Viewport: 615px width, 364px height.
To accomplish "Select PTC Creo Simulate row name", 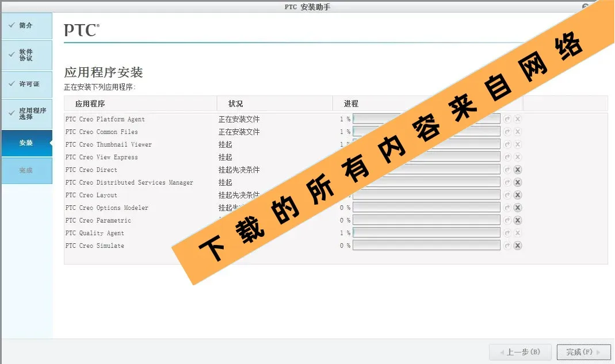I will click(x=94, y=246).
